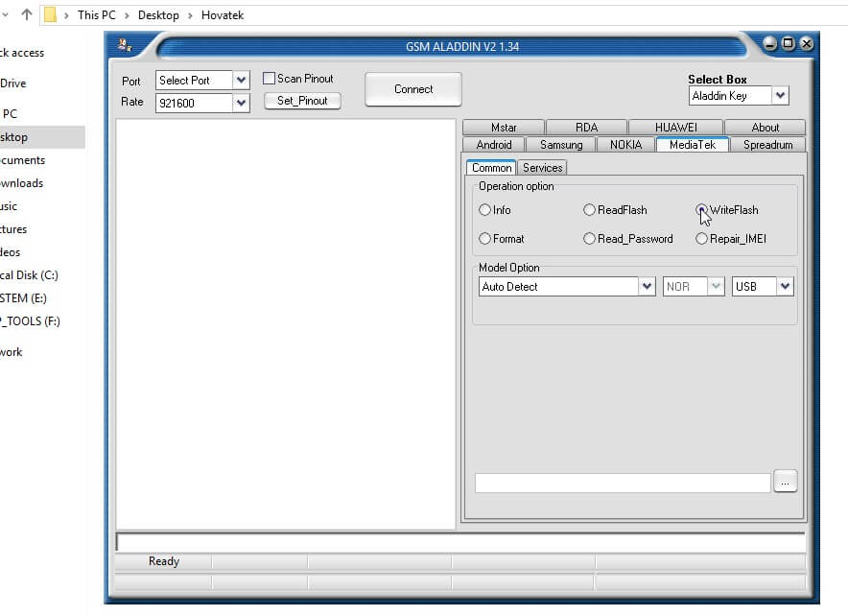Viewport: 848px width, 616px height.
Task: Open Downloads in Explorer sidebar
Action: 22,183
